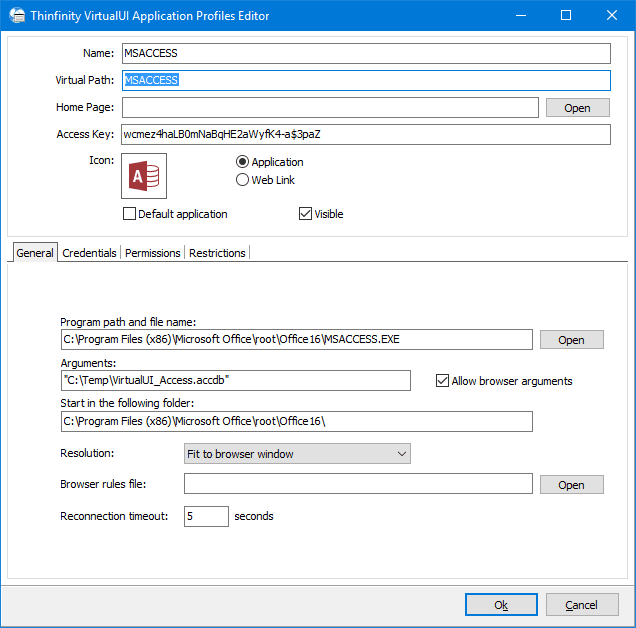
Task: Click Open button for Browser rules file
Action: click(572, 485)
